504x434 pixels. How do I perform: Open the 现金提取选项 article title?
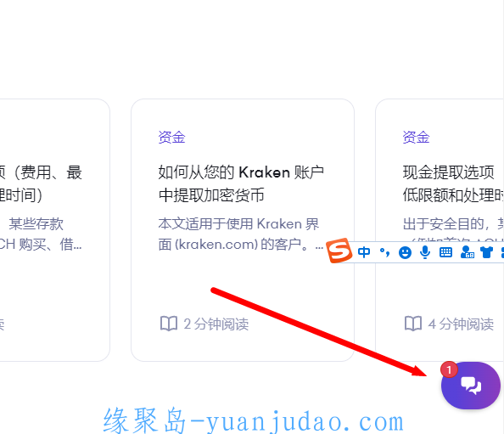448,172
